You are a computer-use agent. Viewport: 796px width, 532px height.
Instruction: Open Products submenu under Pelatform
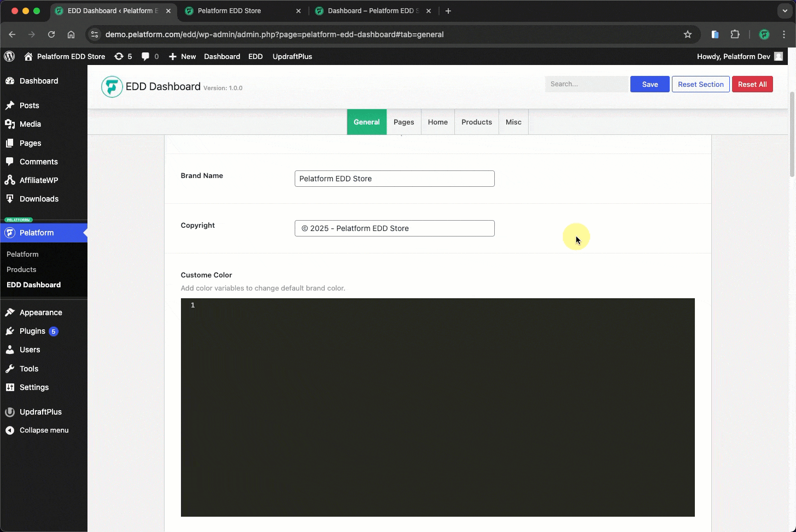pos(21,269)
